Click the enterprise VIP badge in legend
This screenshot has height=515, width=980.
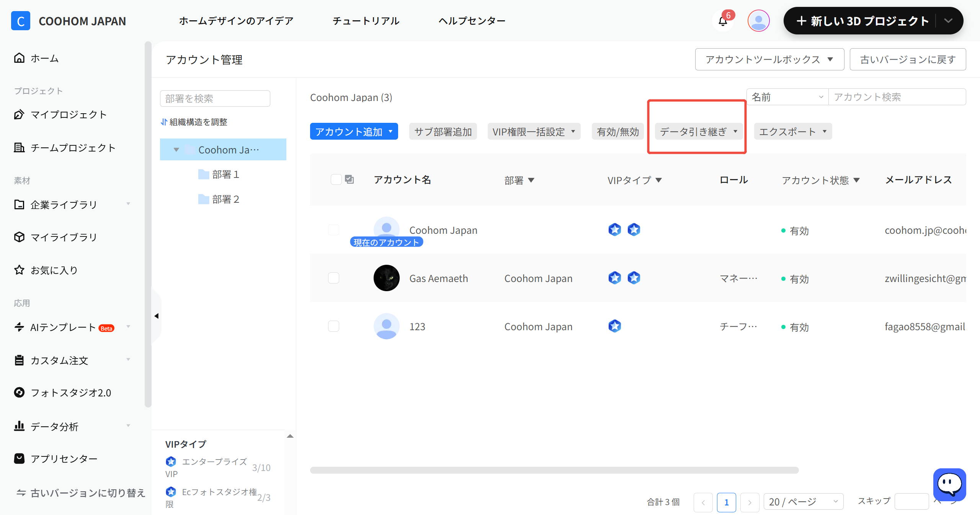(x=171, y=462)
